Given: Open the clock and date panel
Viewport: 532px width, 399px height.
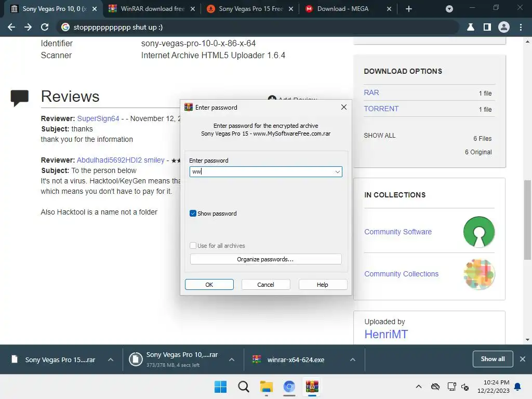Looking at the screenshot, I should (x=494, y=387).
